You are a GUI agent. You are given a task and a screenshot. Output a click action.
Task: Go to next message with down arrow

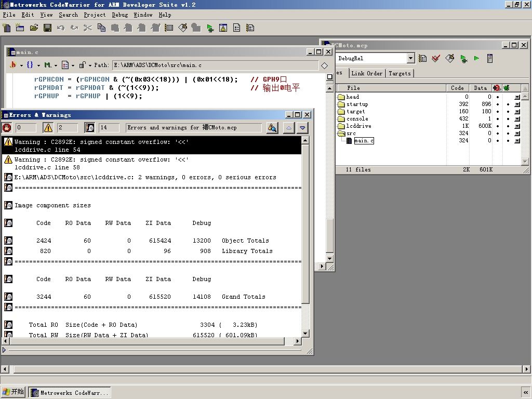(302, 128)
